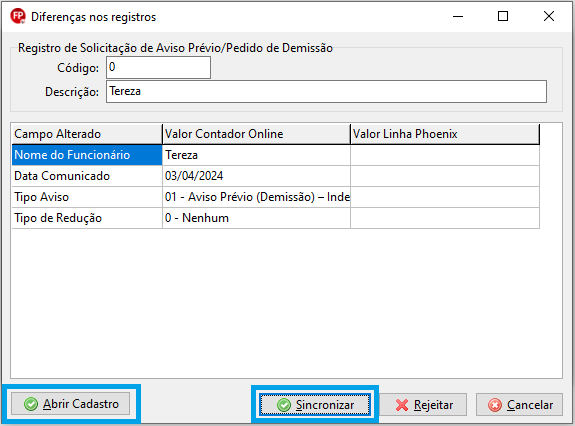Click the FP application icon in title bar
This screenshot has width=575, height=426.
[18, 16]
